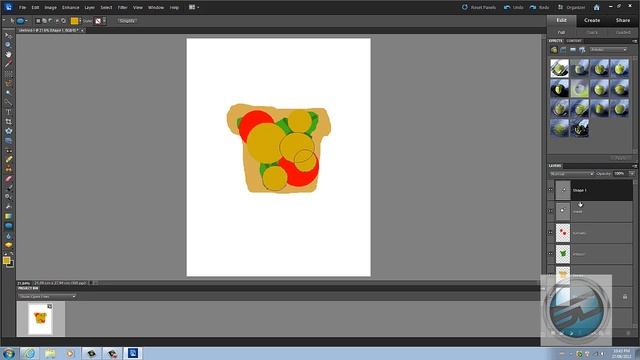
Task: Open the Organizer
Action: click(571, 7)
